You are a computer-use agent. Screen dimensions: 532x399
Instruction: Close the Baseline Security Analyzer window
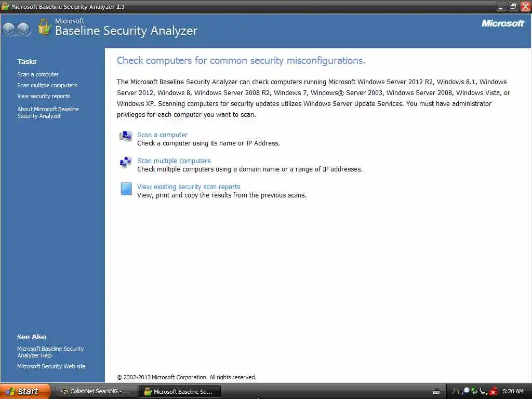click(x=525, y=6)
